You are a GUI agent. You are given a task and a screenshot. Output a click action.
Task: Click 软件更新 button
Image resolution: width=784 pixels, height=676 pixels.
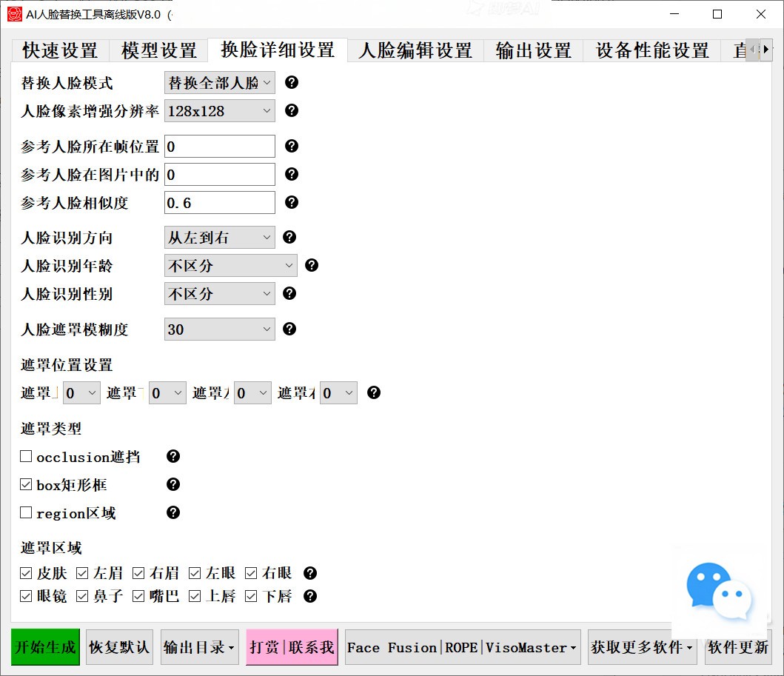coord(738,647)
